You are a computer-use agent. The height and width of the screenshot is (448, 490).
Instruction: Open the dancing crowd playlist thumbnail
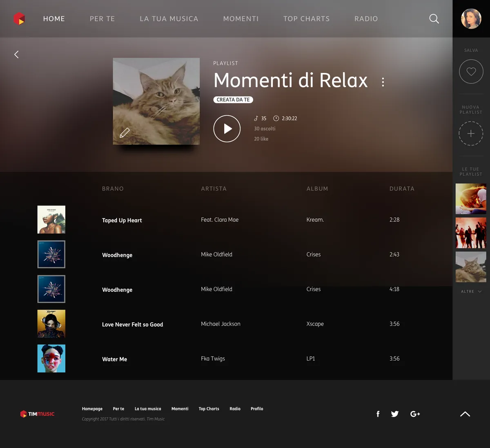point(471,233)
